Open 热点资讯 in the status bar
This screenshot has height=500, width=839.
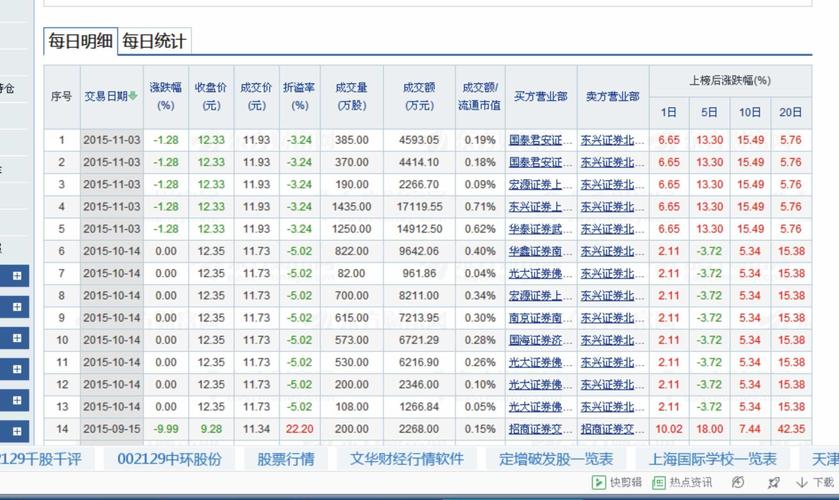[x=682, y=482]
